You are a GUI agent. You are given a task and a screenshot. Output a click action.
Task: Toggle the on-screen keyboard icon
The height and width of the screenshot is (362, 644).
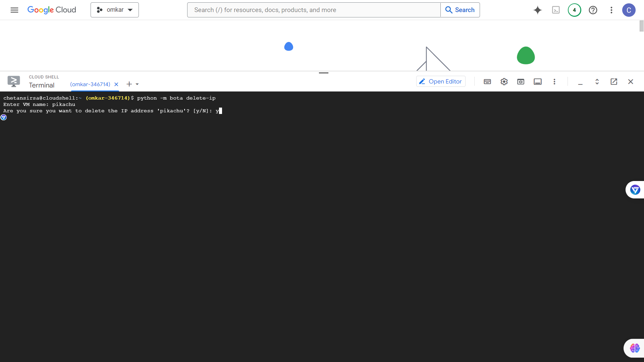(487, 82)
